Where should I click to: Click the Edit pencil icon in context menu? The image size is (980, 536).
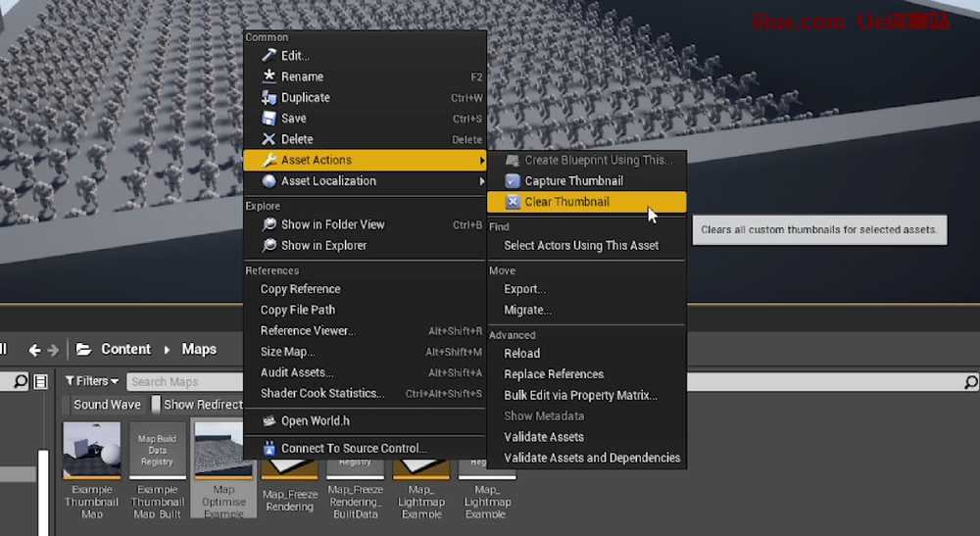tap(269, 56)
